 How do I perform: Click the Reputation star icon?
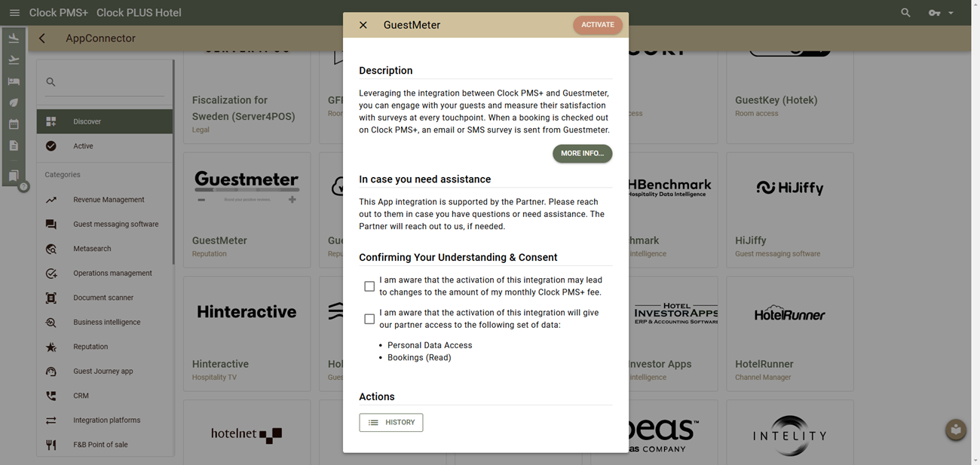coord(51,347)
